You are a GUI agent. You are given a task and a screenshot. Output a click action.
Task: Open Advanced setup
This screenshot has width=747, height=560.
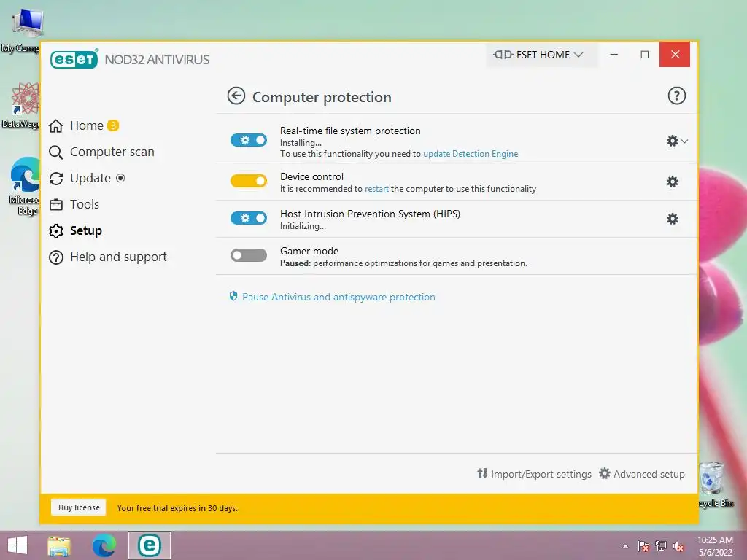(642, 474)
